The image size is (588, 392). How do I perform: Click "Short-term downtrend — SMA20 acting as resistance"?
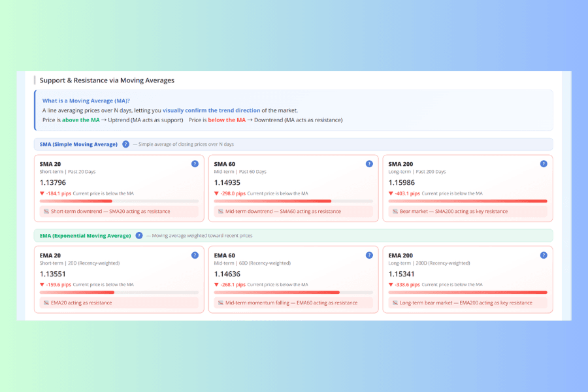pyautogui.click(x=110, y=212)
